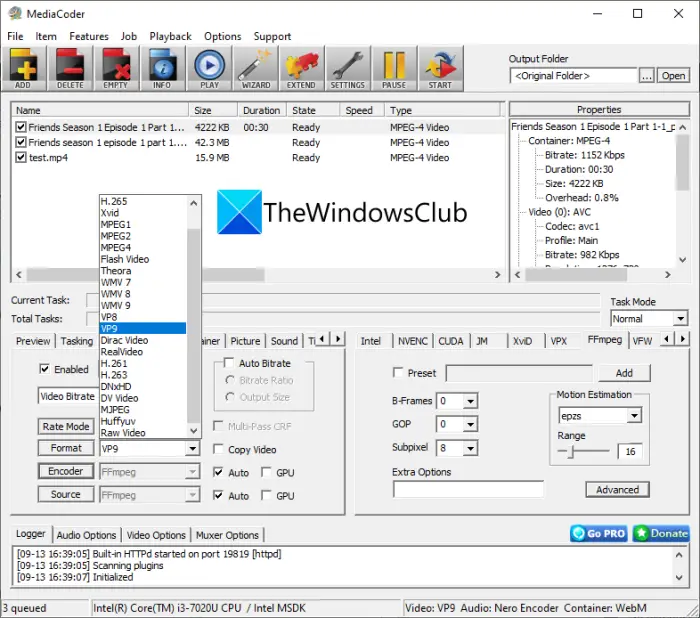Viewport: 700px width, 618px height.
Task: Click the Advanced button
Action: [617, 490]
